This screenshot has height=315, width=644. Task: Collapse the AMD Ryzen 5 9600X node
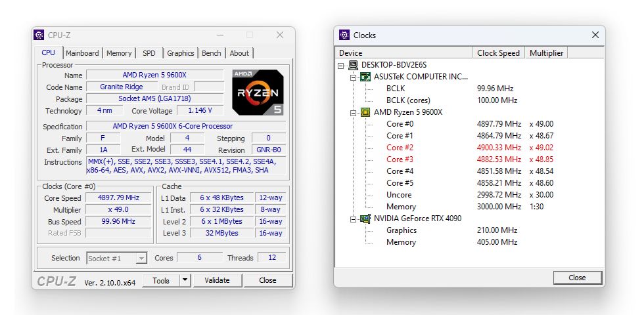click(x=354, y=112)
